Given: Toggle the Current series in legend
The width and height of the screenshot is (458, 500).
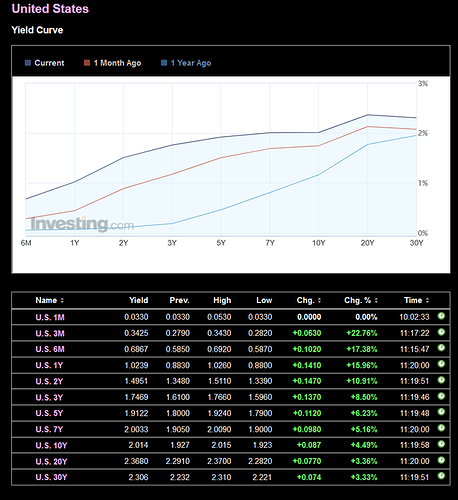Looking at the screenshot, I should [x=45, y=63].
